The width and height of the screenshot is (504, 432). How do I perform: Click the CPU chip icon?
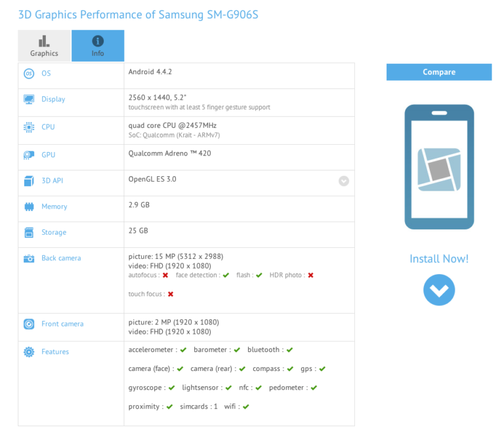[x=29, y=127]
